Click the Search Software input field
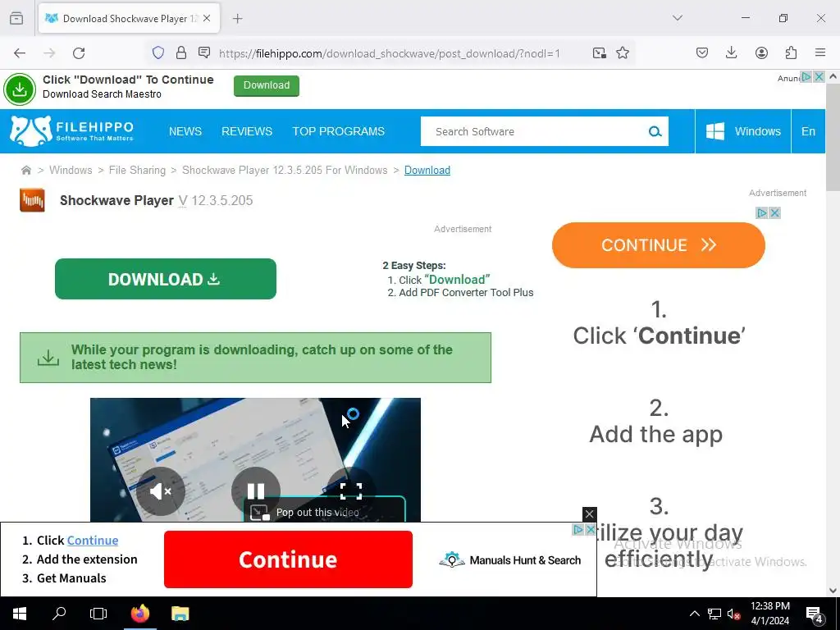 (x=536, y=131)
